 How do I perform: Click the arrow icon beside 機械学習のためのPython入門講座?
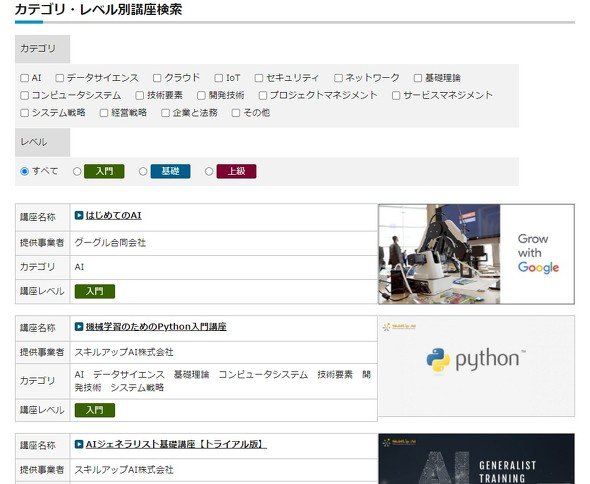tap(79, 327)
